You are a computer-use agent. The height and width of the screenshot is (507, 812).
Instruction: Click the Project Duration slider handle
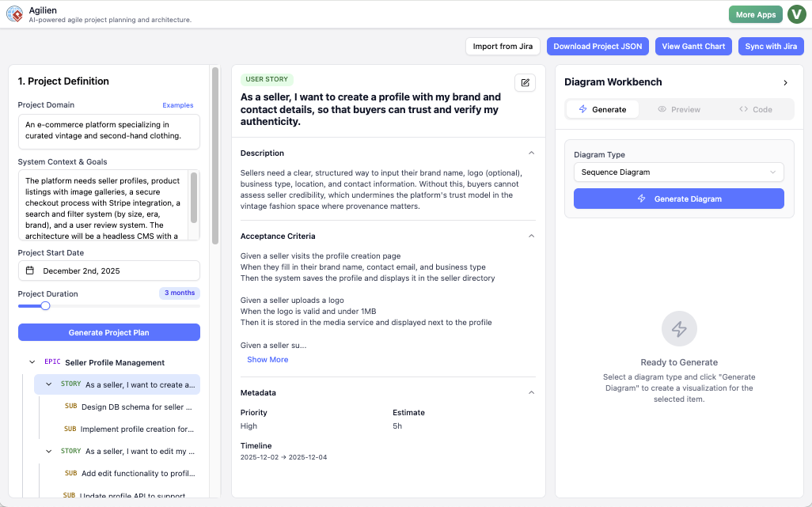pyautogui.click(x=45, y=305)
